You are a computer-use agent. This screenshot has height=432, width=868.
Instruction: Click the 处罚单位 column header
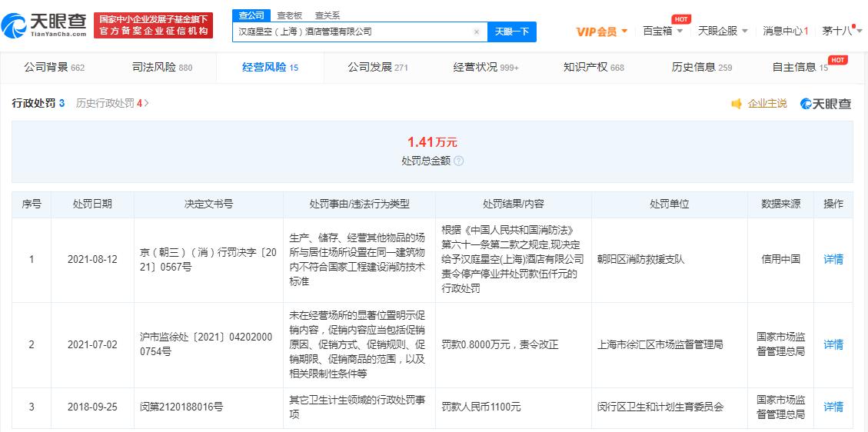point(670,204)
